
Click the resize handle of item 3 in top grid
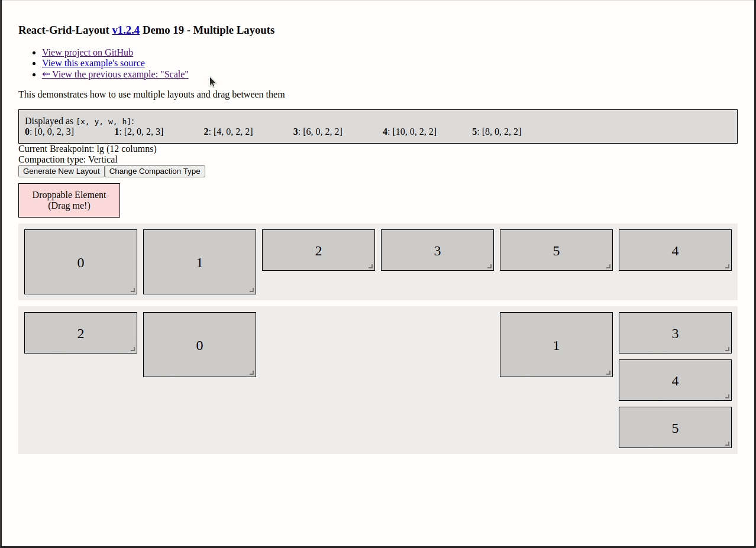tap(489, 266)
